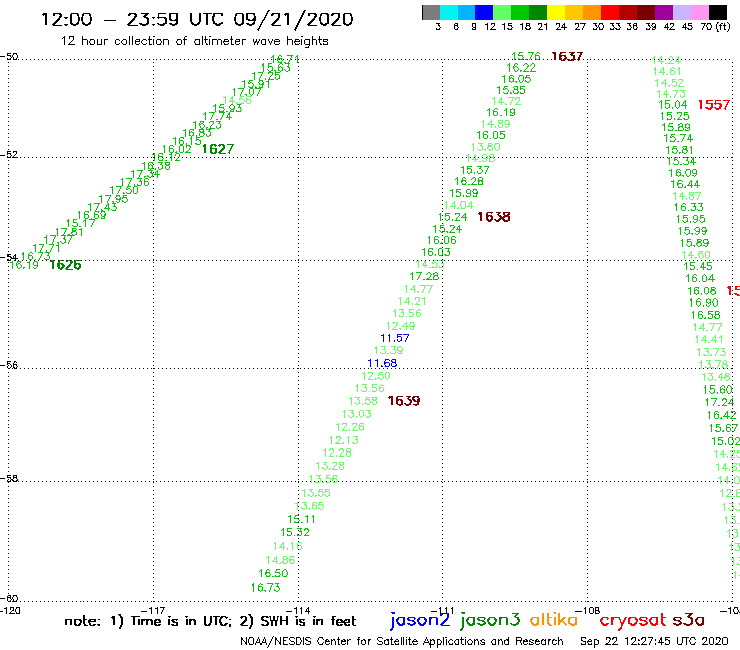
Task: Select the '12 hour collection of altimeter wave heights' subtitle
Action: pyautogui.click(x=194, y=41)
